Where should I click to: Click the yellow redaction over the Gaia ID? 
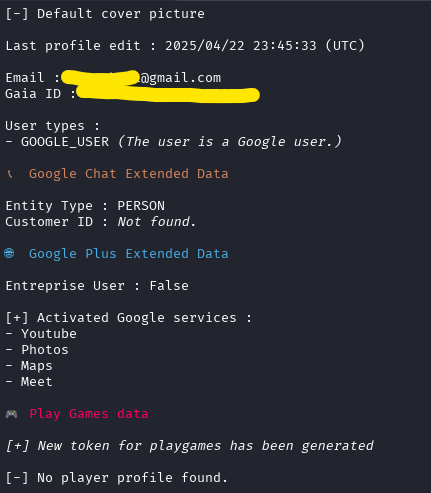click(x=168, y=94)
